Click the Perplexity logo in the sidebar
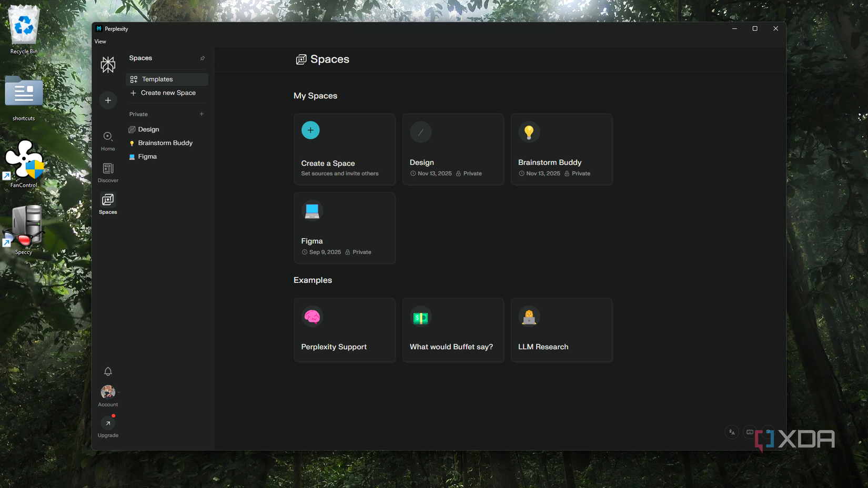This screenshot has width=868, height=488. pyautogui.click(x=108, y=65)
